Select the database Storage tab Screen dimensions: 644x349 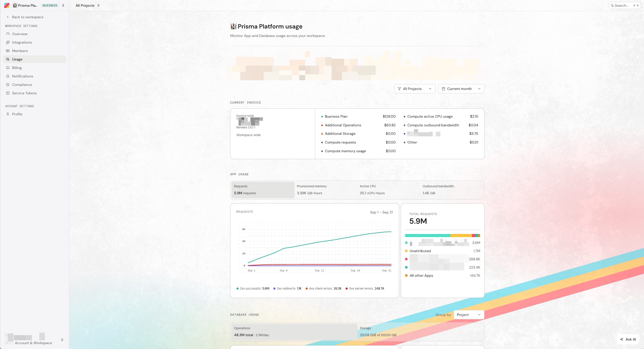coord(420,332)
